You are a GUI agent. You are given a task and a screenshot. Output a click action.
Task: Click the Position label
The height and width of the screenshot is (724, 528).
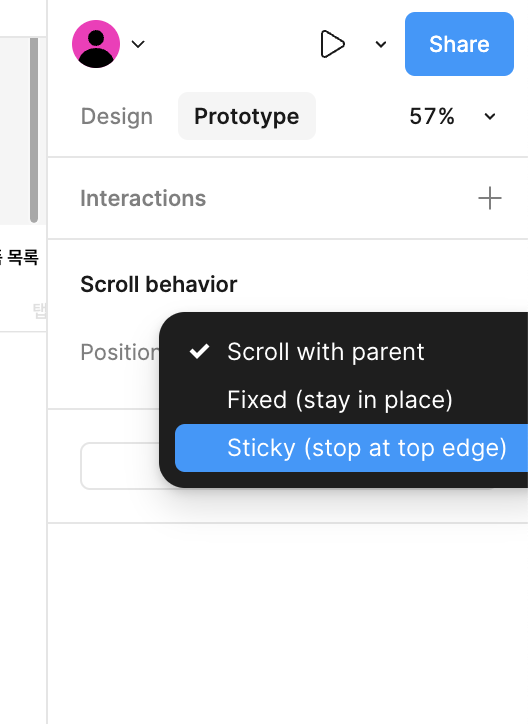120,352
